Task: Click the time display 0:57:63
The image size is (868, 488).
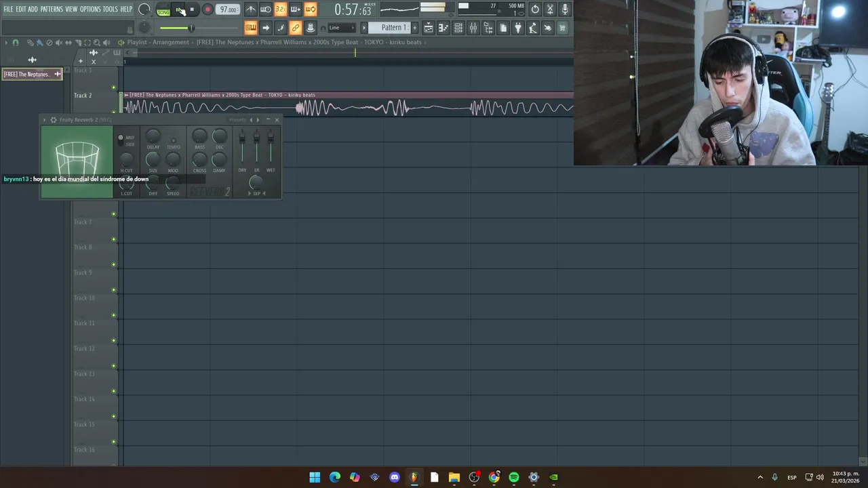Action: click(x=353, y=9)
